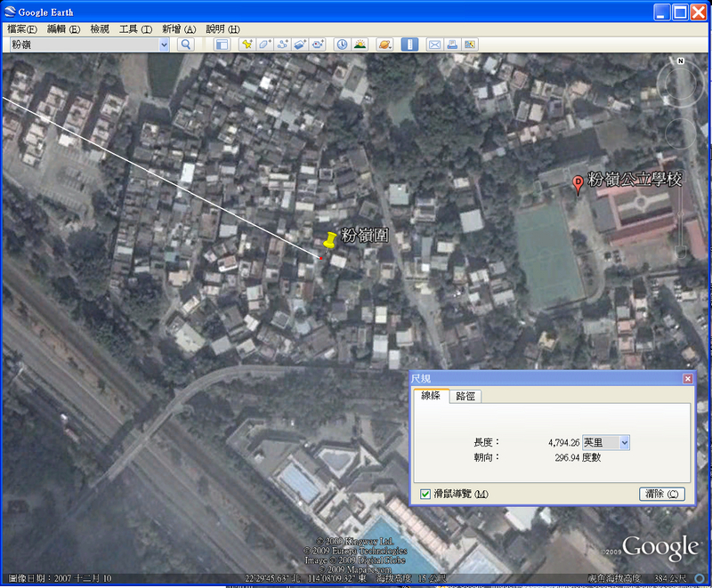Viewport: 712px width, 588px height.
Task: Click the print icon
Action: (x=452, y=44)
